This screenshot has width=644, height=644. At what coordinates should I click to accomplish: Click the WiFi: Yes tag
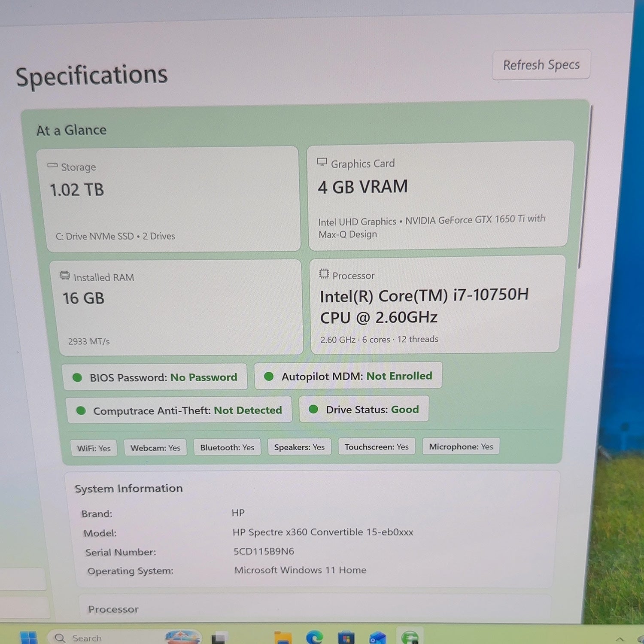pos(94,448)
